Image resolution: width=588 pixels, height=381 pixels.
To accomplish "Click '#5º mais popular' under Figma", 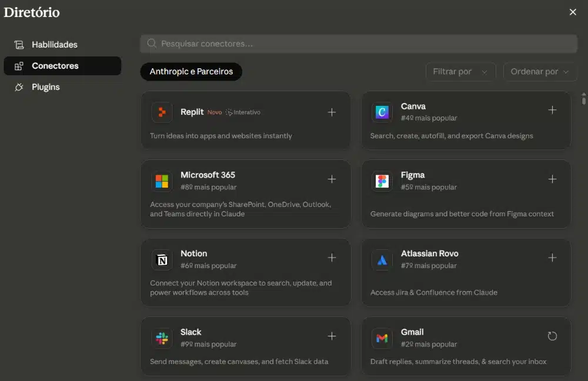I will (x=429, y=187).
